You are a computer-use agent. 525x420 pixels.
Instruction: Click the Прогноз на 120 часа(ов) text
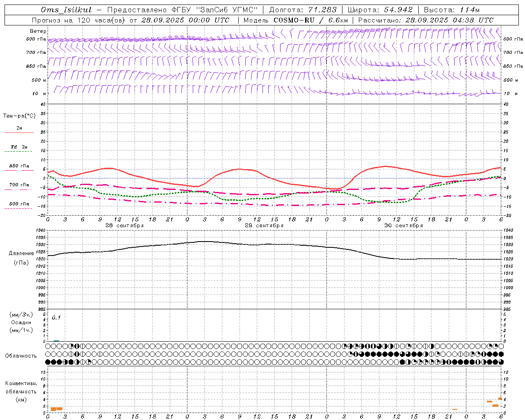pyautogui.click(x=79, y=20)
